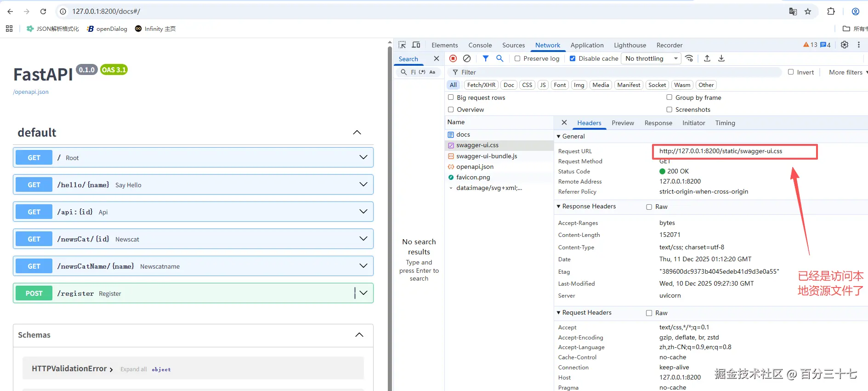
Task: Enable the Big request rows checkbox
Action: (x=451, y=98)
